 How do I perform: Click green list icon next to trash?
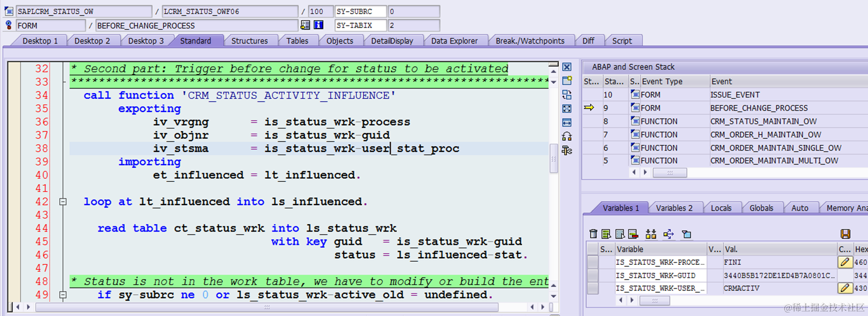tap(606, 234)
